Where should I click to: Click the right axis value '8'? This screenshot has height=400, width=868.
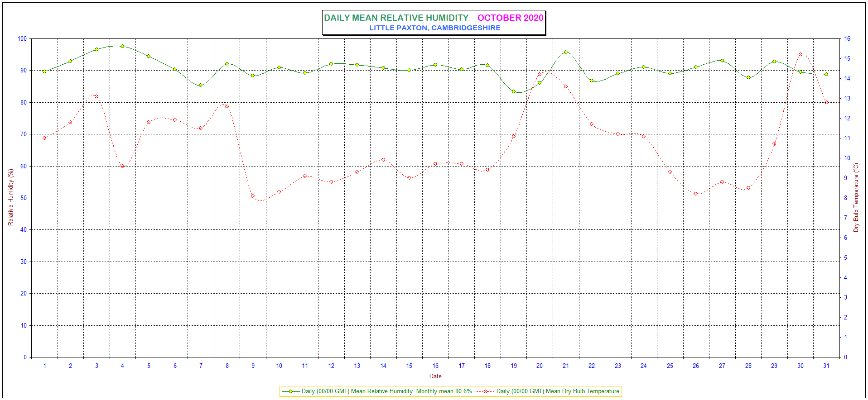coord(845,198)
